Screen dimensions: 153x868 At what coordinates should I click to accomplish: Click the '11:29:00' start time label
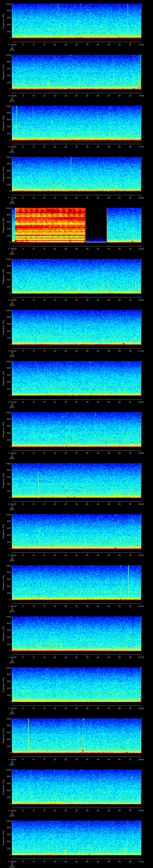click(x=12, y=810)
